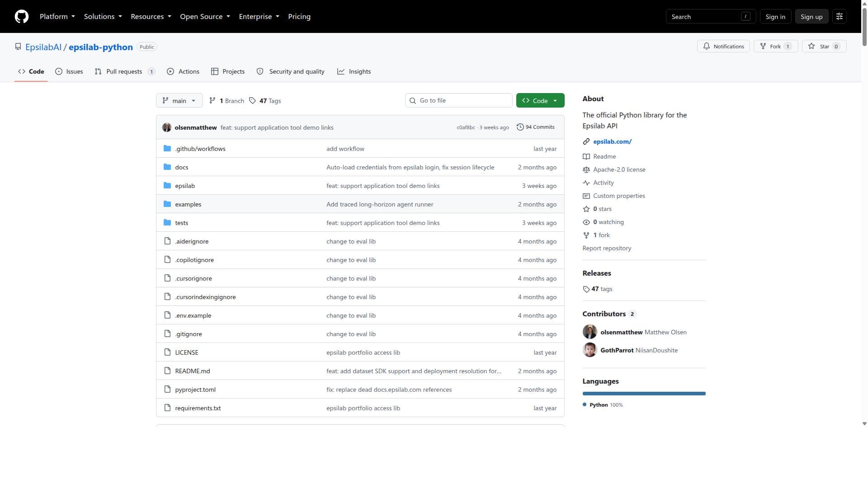The width and height of the screenshot is (868, 488).
Task: Open commit c0af8bc hash link
Action: tap(466, 128)
